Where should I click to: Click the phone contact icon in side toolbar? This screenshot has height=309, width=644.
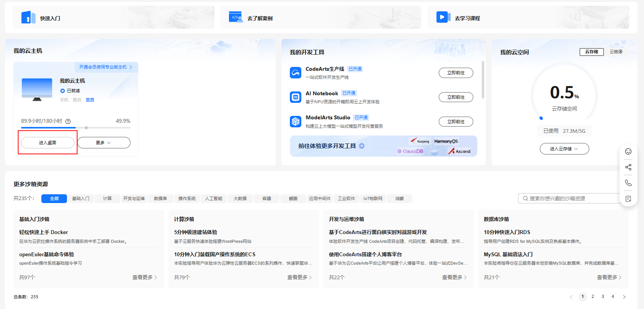[x=628, y=183]
